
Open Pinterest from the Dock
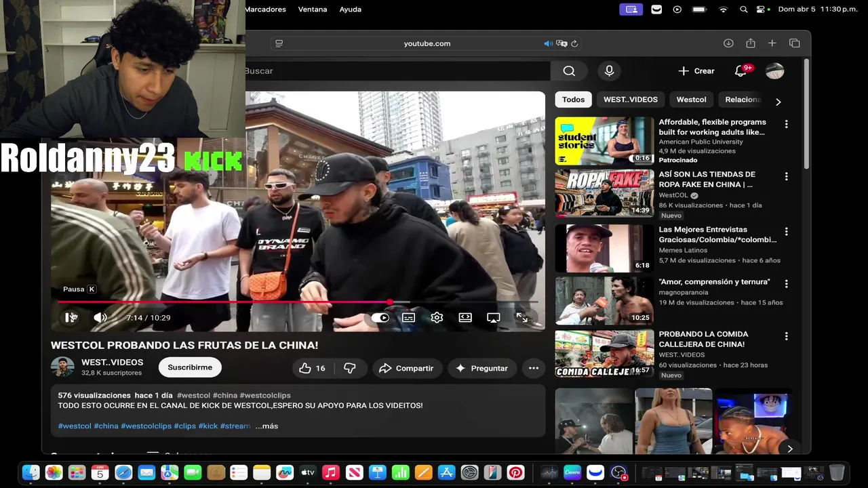click(515, 472)
